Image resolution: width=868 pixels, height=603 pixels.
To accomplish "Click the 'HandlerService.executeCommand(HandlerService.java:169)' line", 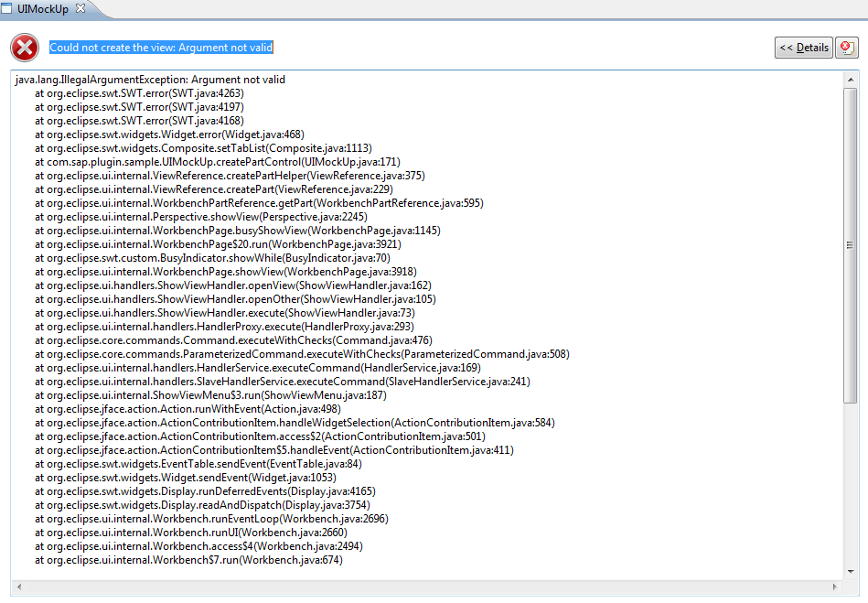I will 258,368.
